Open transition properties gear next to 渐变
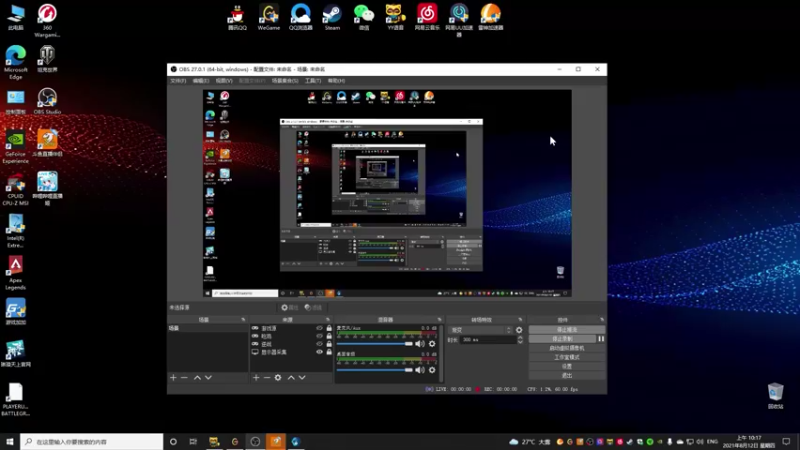 [519, 330]
